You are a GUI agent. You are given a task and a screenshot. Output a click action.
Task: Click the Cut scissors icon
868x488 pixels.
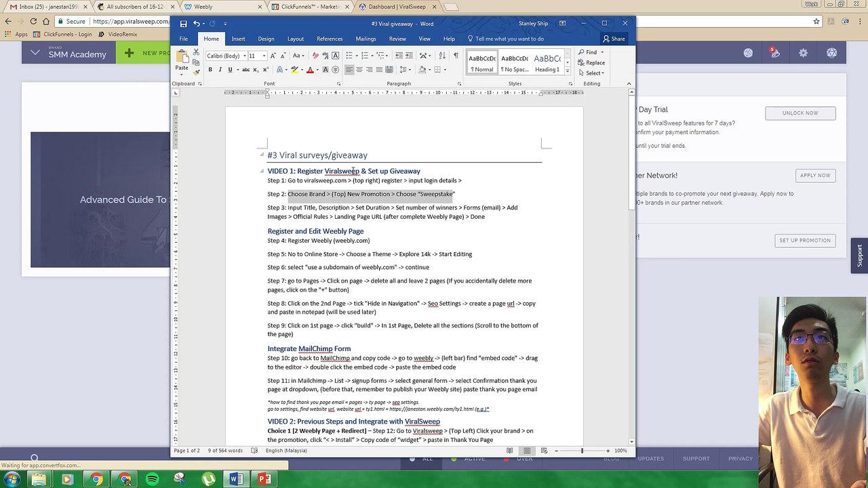[196, 52]
